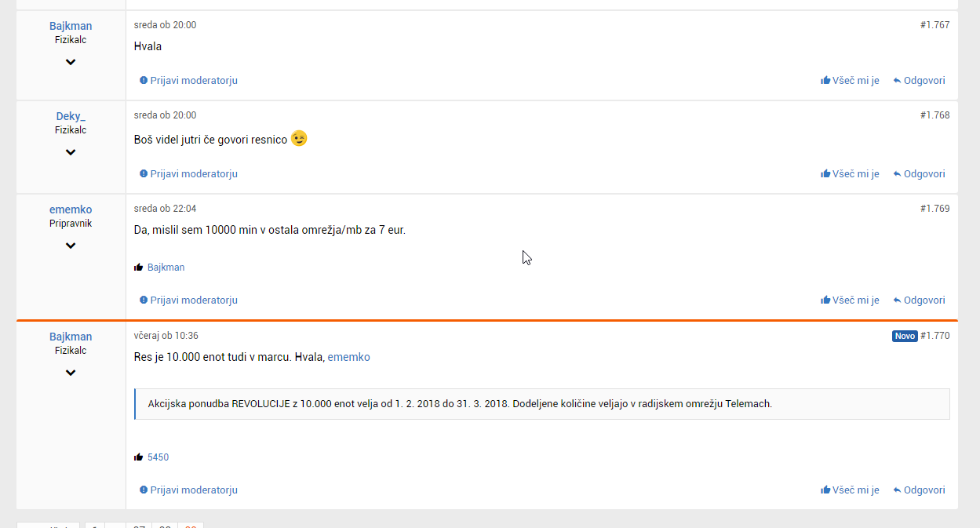The width and height of the screenshot is (980, 528).
Task: Open Deky_ user profile link
Action: (x=71, y=116)
